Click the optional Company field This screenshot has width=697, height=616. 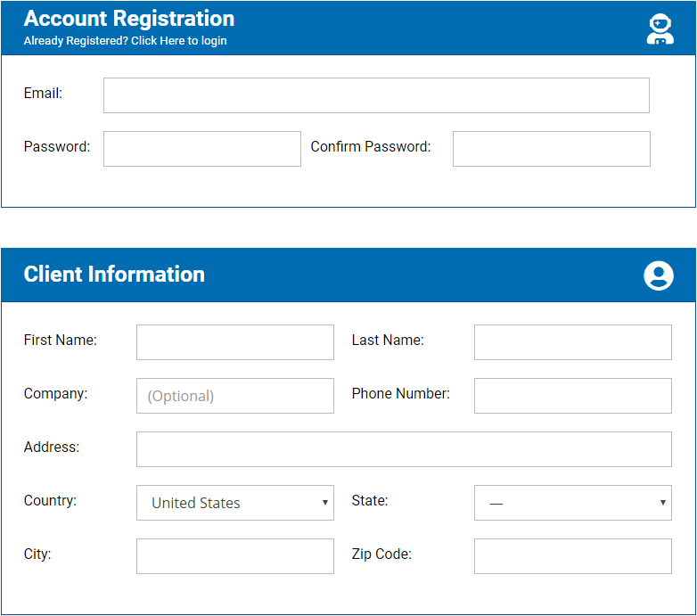coord(235,396)
